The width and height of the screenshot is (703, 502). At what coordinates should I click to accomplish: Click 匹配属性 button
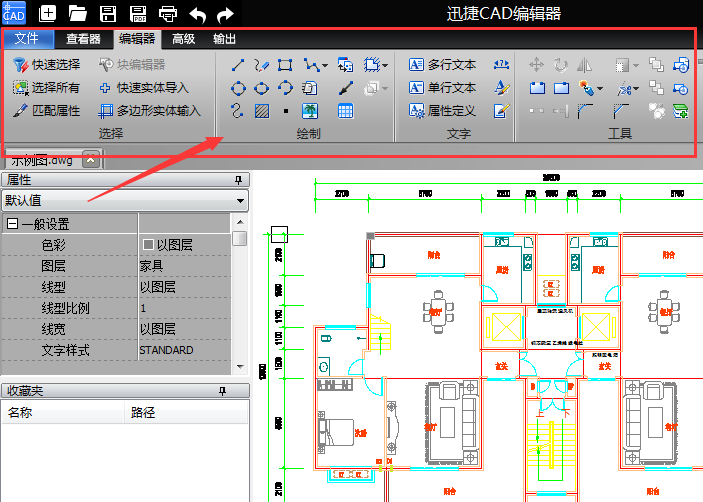[47, 110]
